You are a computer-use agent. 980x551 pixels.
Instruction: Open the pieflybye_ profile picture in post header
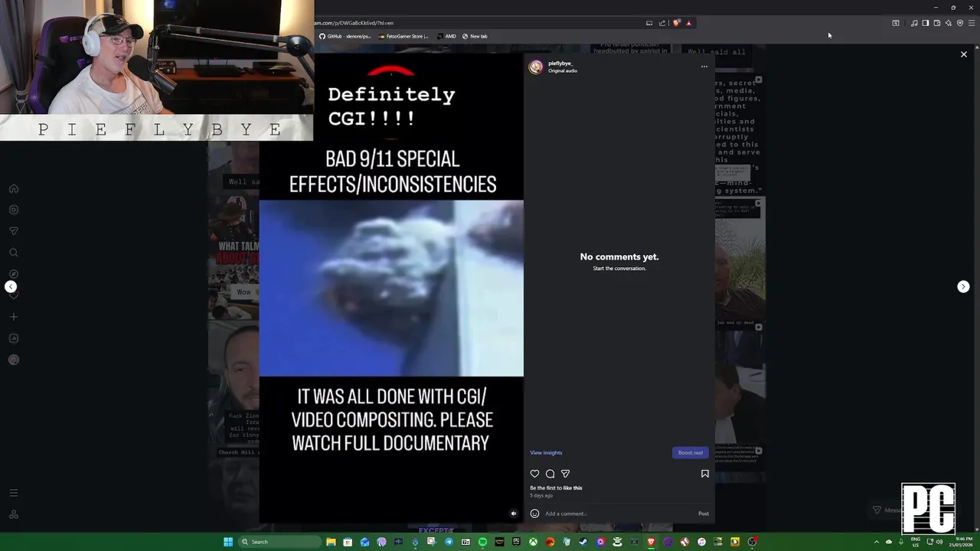tap(536, 67)
